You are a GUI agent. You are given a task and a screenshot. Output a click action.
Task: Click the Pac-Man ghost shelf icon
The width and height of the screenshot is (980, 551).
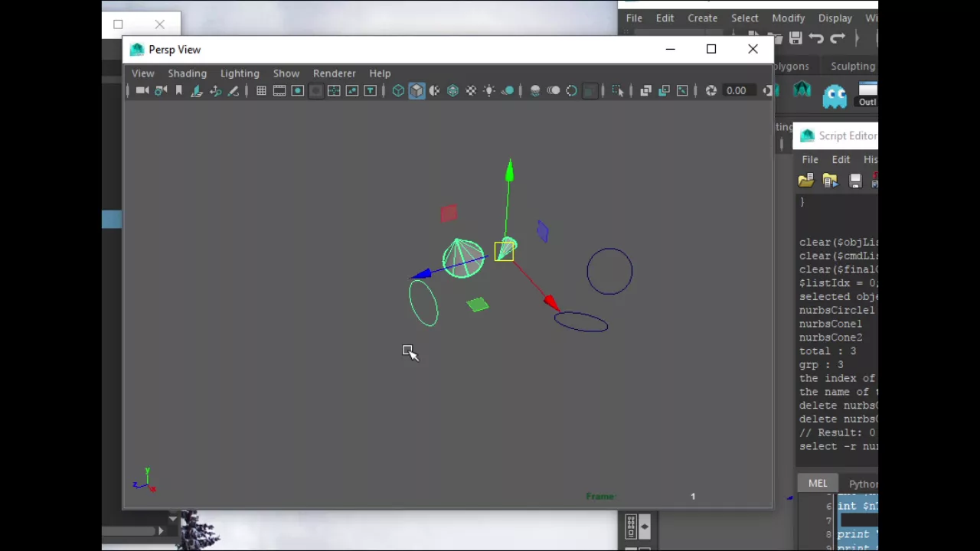(x=835, y=95)
